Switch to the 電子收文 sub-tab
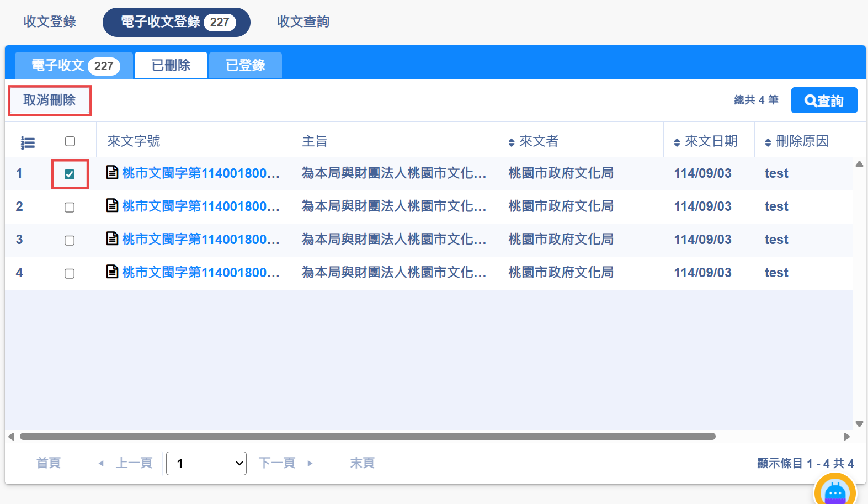Screen dimensions: 868x504 point(74,65)
